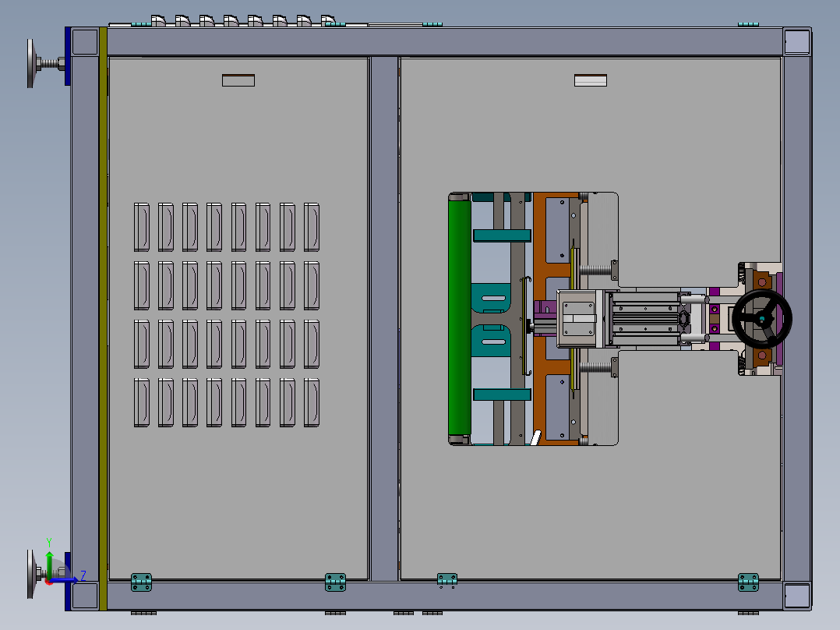The image size is (840, 630).
Task: Select the lower teal crossbar
Action: click(x=502, y=395)
